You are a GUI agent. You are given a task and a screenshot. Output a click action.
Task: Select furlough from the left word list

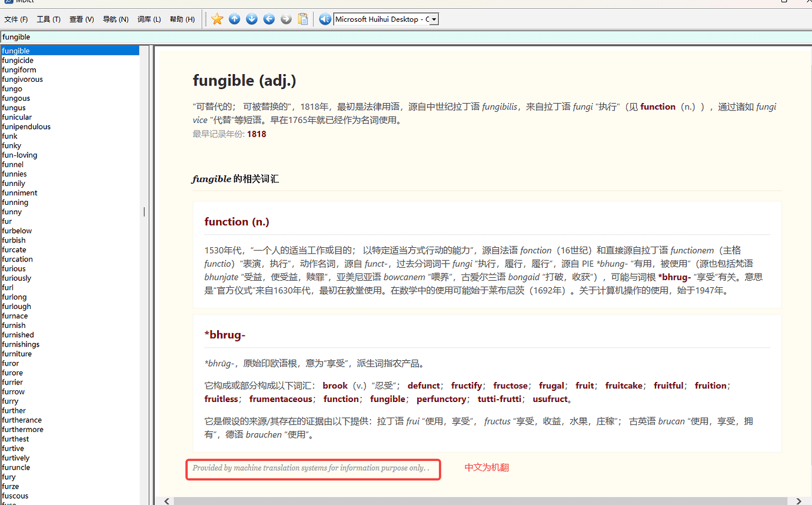point(16,306)
